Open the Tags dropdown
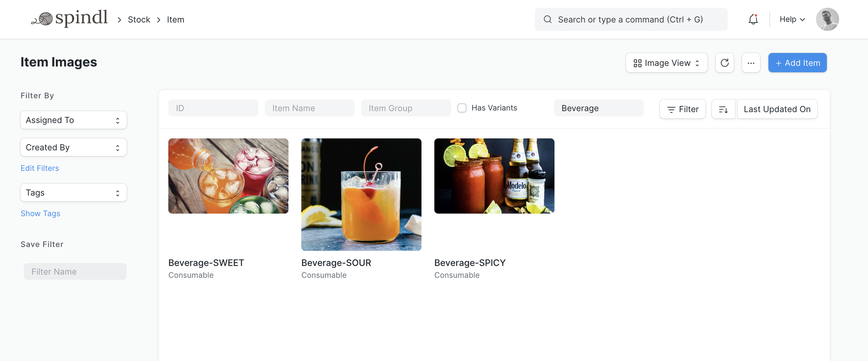Screen dimensions: 868x361 [x=73, y=193]
